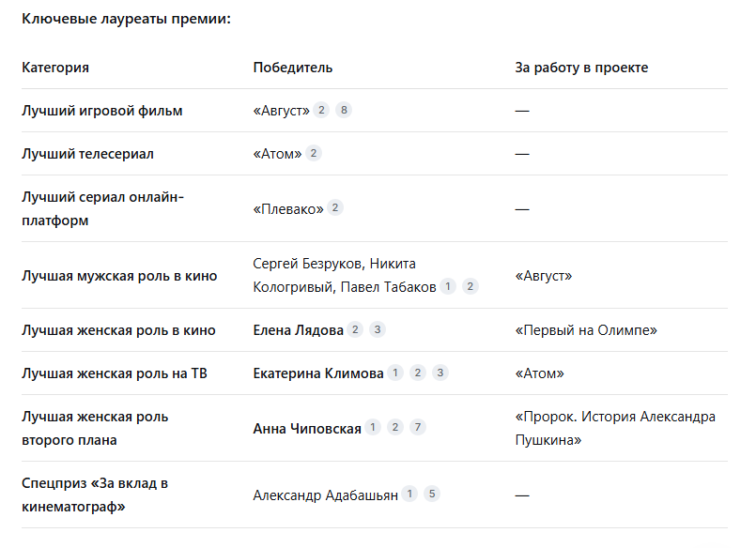Click the «Лучший телесериал» category cell
Screen dimensions: 756x548
click(x=87, y=153)
